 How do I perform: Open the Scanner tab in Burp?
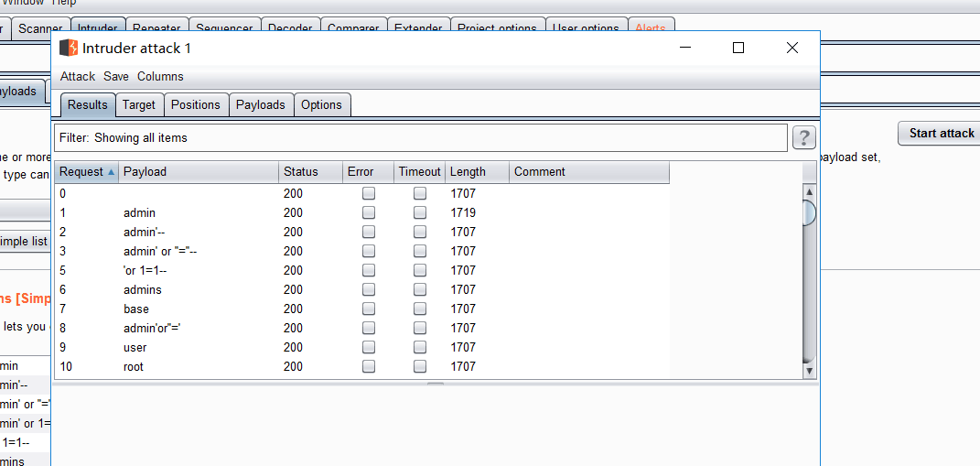click(x=40, y=28)
